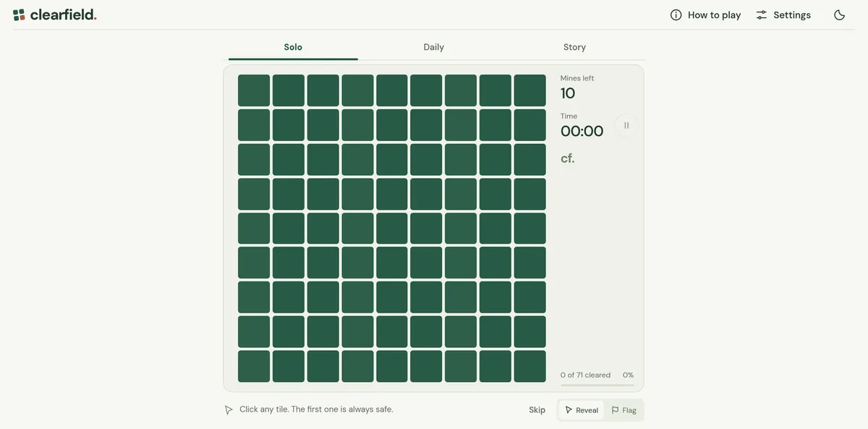Reveal the third row, seventh column tile
868x429 pixels.
(x=461, y=160)
